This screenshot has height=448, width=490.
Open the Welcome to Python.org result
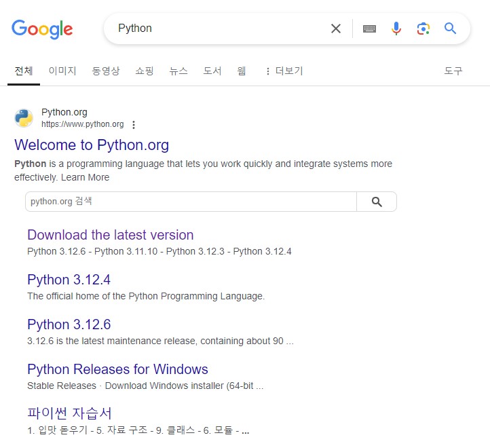click(92, 145)
